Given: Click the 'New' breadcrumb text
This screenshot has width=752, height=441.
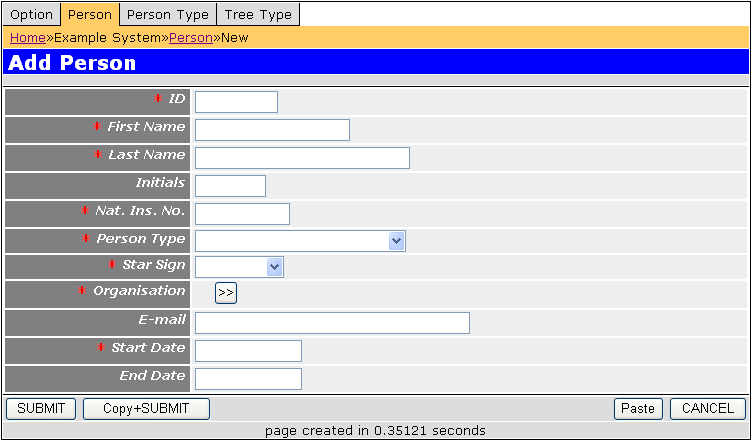Looking at the screenshot, I should (x=235, y=38).
